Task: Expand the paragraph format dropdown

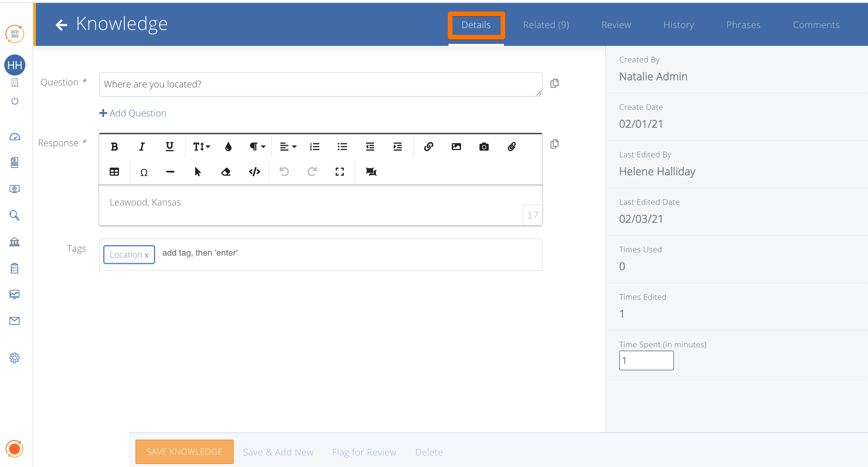Action: (x=257, y=147)
